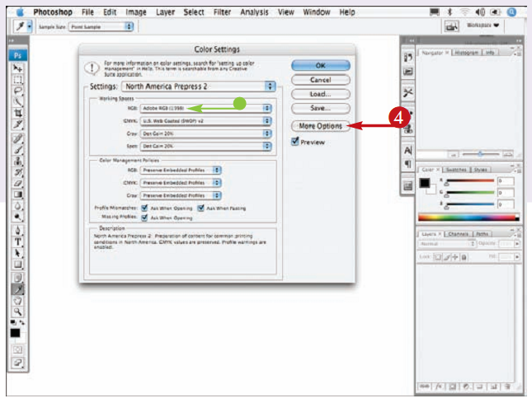Switch to the Channels tab
This screenshot has width=532, height=403.
pos(458,234)
